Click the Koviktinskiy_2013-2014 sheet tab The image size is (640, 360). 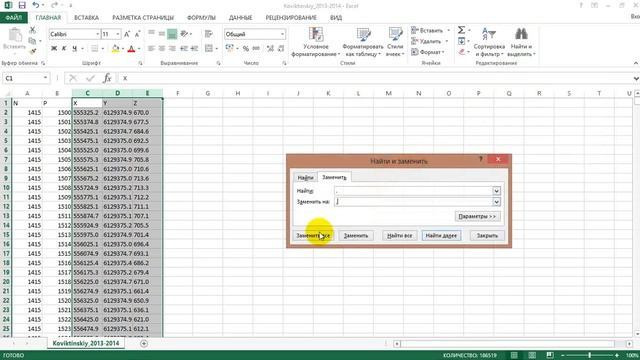click(86, 343)
